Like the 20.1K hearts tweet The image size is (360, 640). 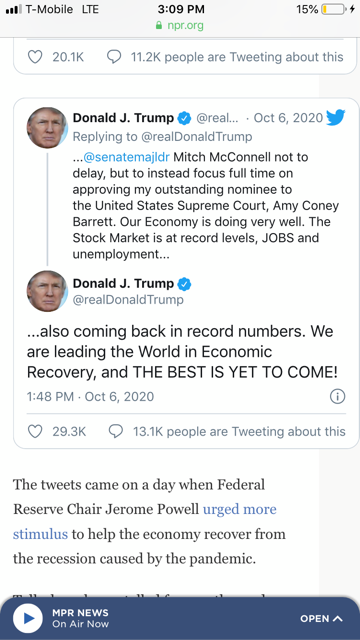click(35, 57)
